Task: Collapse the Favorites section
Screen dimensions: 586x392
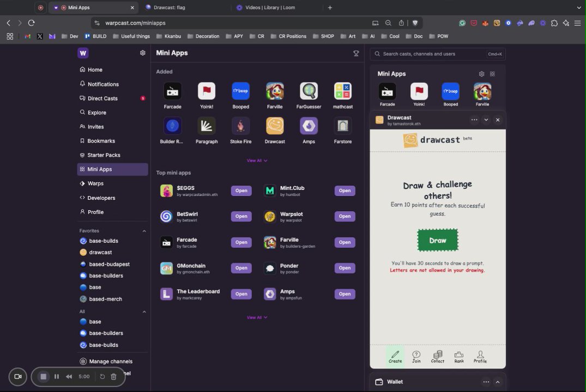Action: point(144,231)
